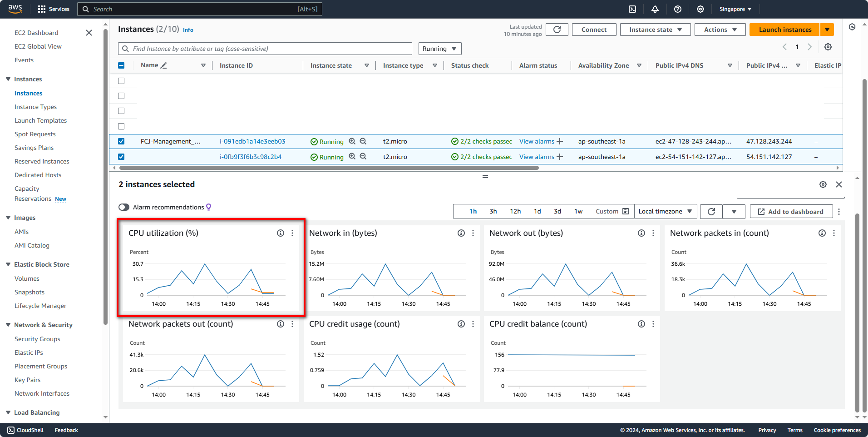Show info for CPU utilization graph
Image resolution: width=868 pixels, height=437 pixels.
click(281, 233)
